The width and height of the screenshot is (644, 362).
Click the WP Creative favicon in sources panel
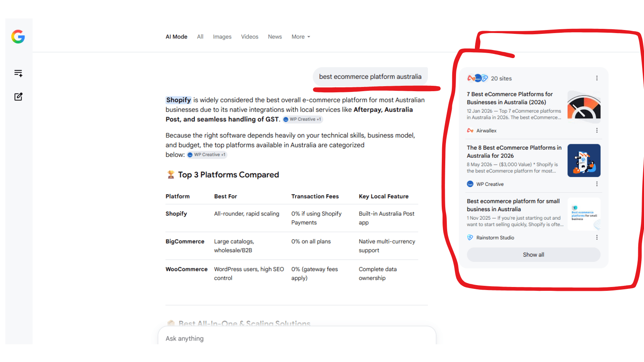(470, 184)
